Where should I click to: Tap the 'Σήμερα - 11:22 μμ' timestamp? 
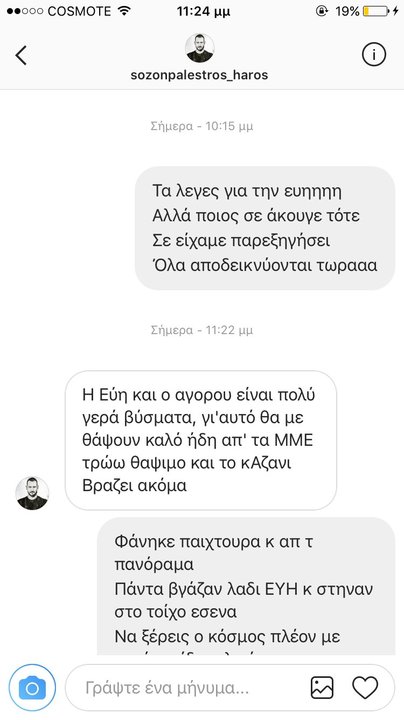[x=202, y=330]
